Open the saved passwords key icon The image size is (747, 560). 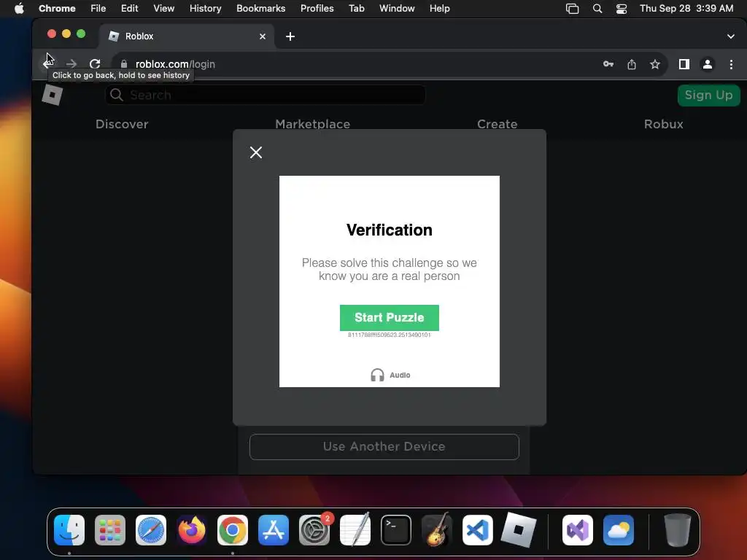(608, 64)
